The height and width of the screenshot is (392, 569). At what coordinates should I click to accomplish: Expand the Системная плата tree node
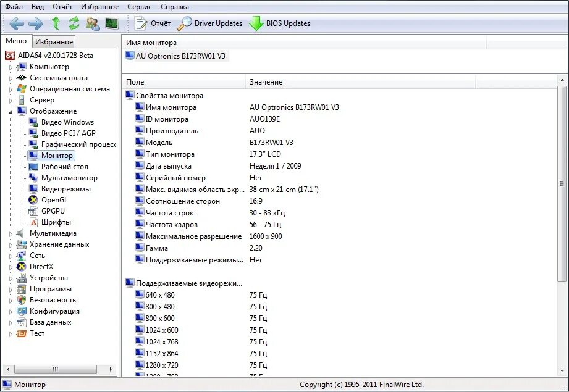click(x=11, y=78)
